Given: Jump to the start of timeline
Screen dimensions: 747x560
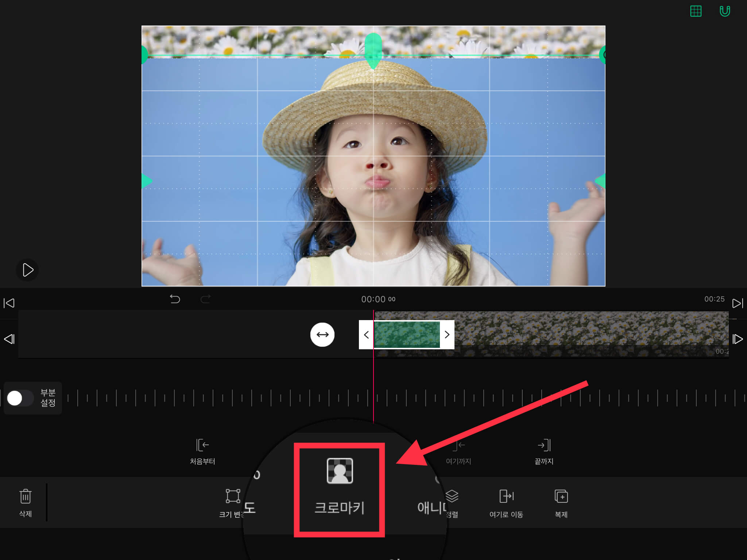Looking at the screenshot, I should (9, 303).
